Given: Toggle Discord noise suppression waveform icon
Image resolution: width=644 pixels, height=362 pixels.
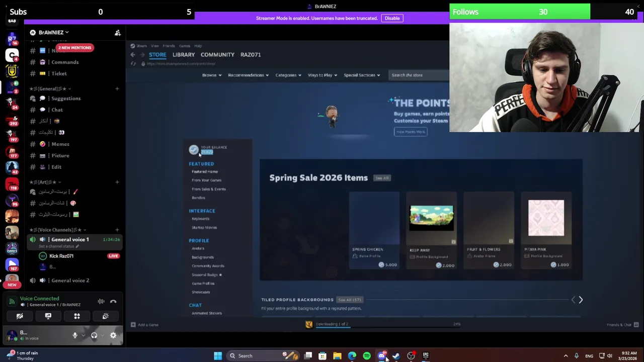Looking at the screenshot, I should click(101, 302).
